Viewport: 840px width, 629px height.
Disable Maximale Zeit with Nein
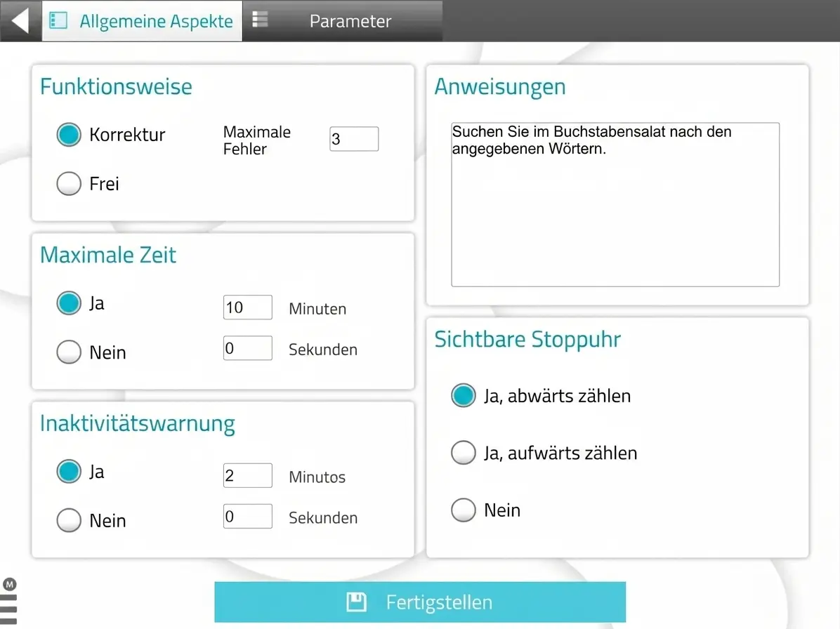pyautogui.click(x=69, y=352)
